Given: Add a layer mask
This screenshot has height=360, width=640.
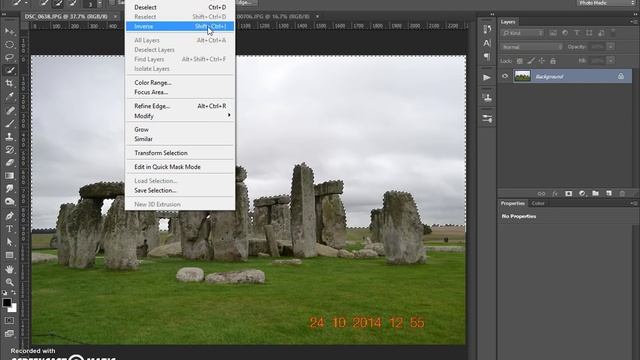Looking at the screenshot, I should 569,193.
